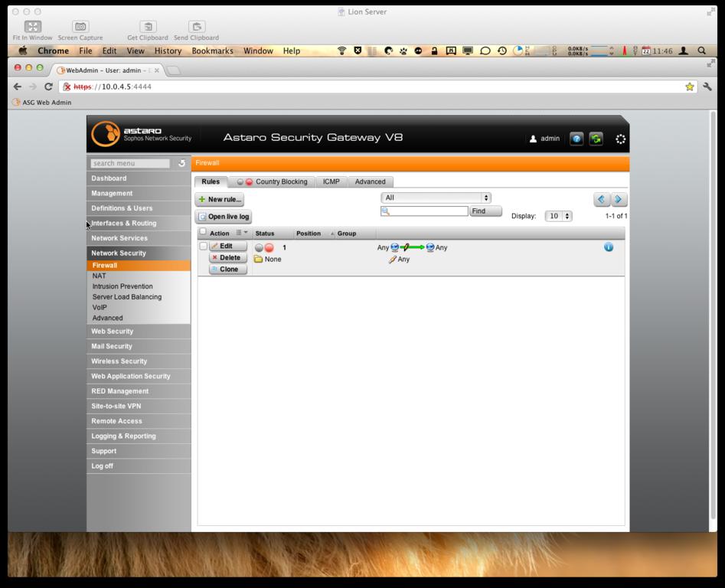
Task: Open the View menu in Chrome
Action: (x=136, y=51)
